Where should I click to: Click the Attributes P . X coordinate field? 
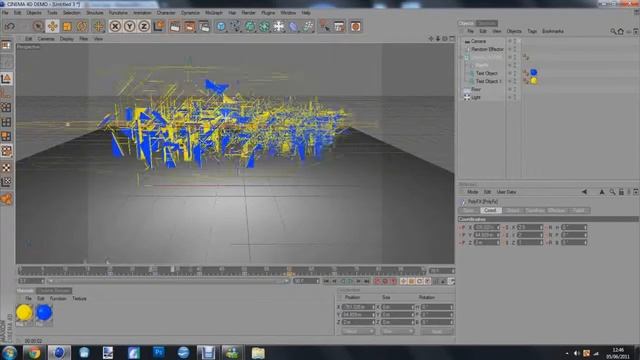point(486,227)
